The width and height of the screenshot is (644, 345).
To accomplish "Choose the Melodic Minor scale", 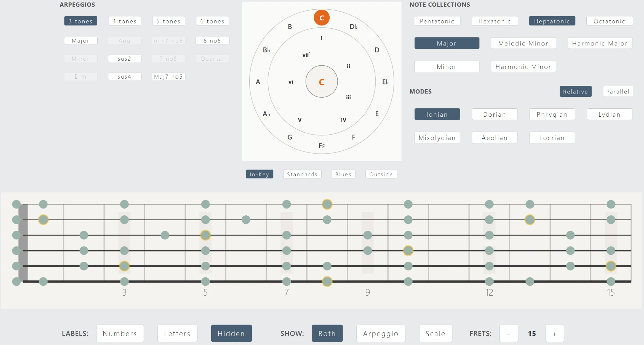I will [523, 43].
